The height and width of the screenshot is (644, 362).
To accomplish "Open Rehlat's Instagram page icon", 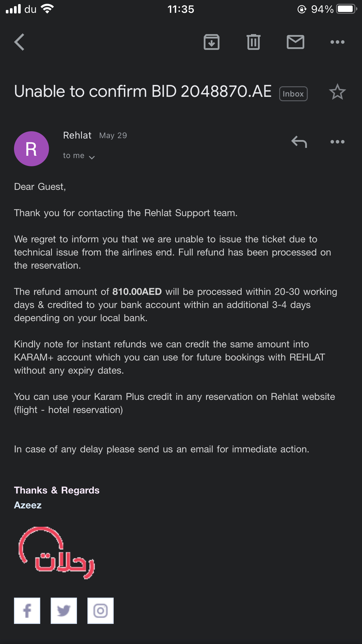I will pos(101,610).
